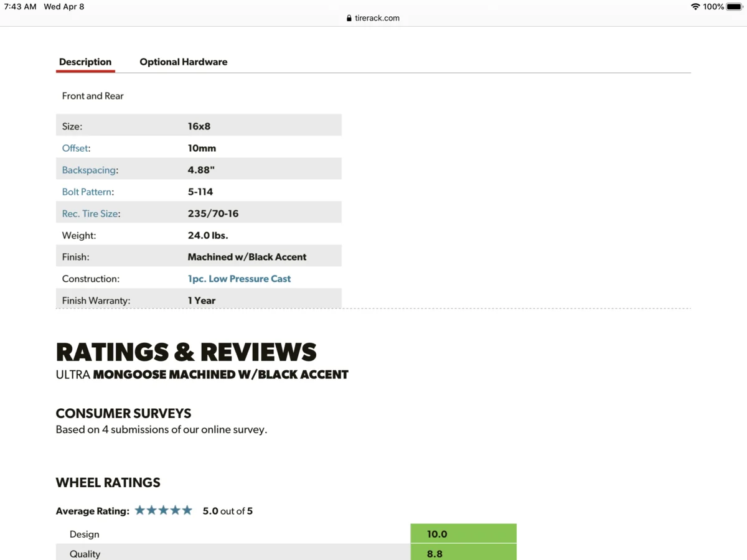Tap the lock icon in address bar

point(349,18)
